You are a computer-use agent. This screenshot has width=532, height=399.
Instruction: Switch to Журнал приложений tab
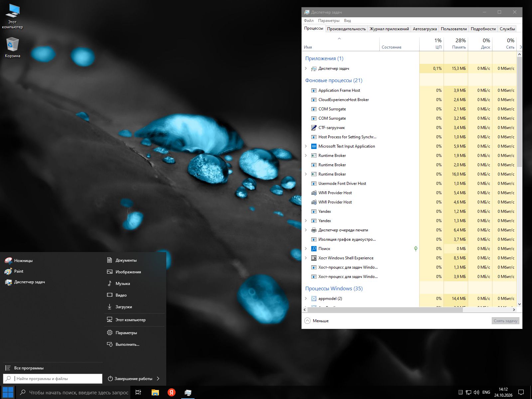tap(389, 29)
